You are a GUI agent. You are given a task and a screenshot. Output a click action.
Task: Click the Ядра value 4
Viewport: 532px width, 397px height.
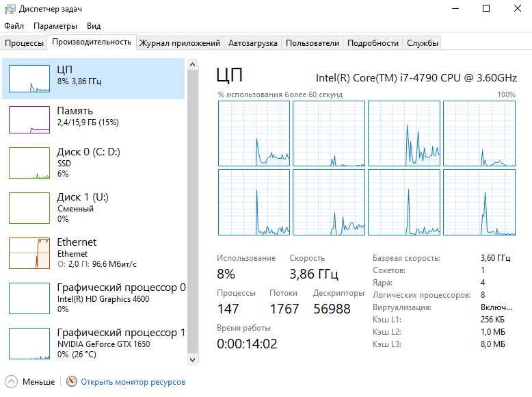pyautogui.click(x=483, y=283)
